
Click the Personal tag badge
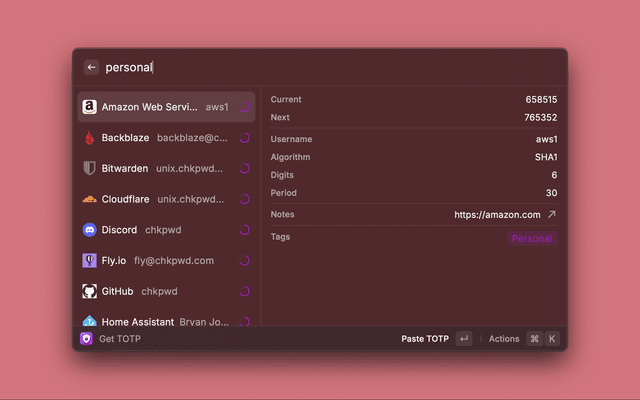pos(532,238)
